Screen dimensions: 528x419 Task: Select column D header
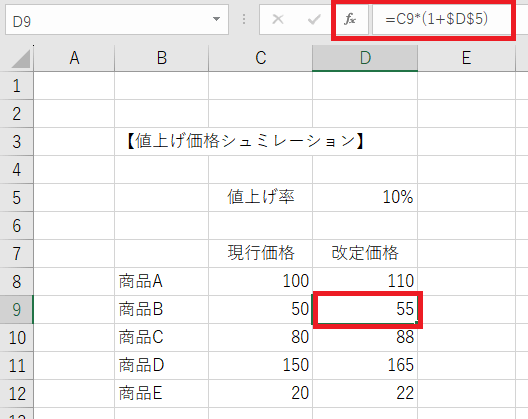365,58
